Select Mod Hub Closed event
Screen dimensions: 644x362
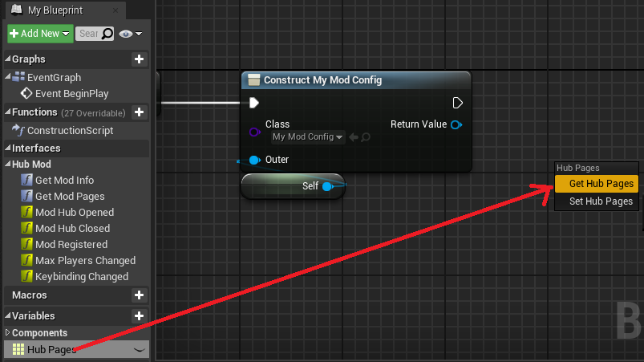(x=72, y=229)
